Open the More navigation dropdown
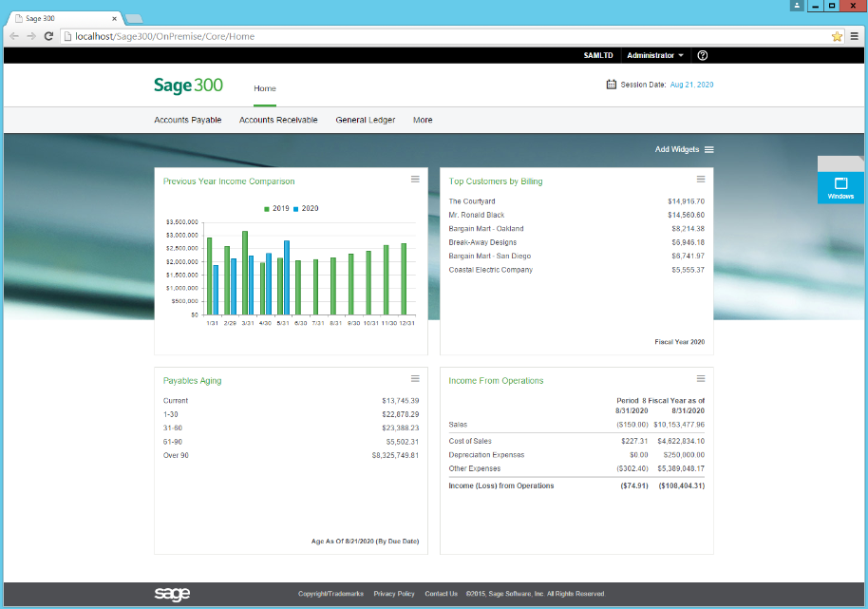This screenshot has width=868, height=609. pyautogui.click(x=423, y=120)
